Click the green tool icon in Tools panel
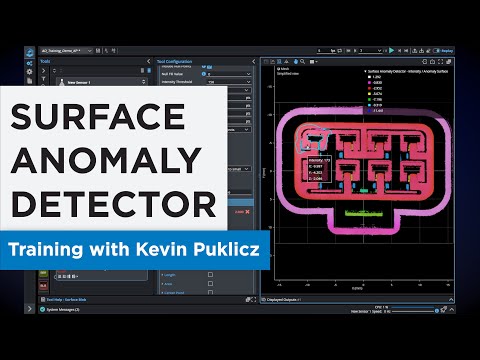 pyautogui.click(x=43, y=273)
